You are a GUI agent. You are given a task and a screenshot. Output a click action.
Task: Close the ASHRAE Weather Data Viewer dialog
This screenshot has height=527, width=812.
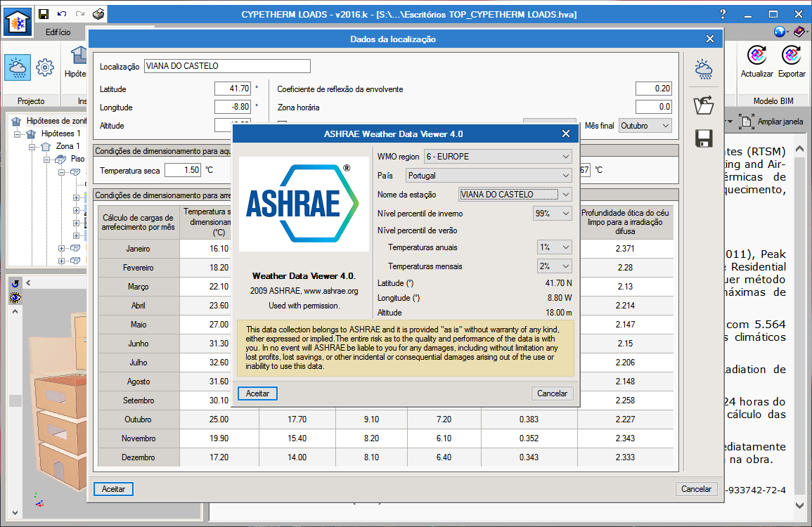click(566, 134)
